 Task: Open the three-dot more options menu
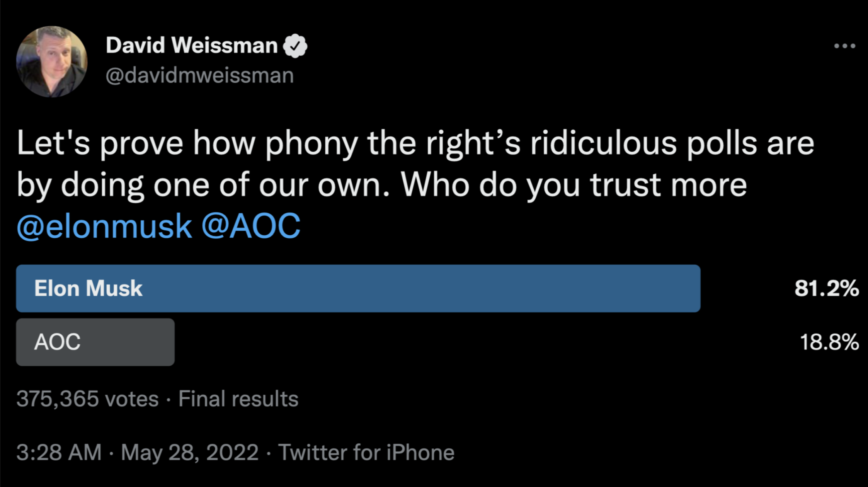tap(844, 46)
